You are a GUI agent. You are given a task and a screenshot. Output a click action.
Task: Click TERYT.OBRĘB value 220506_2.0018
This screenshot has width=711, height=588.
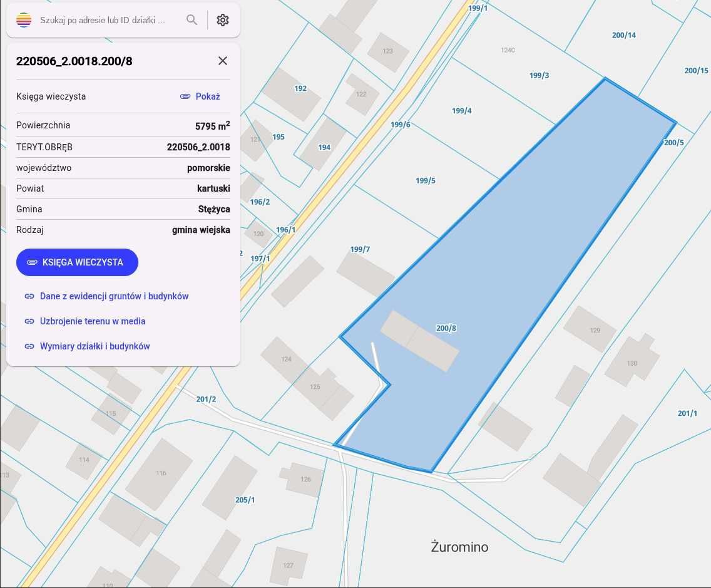(198, 147)
